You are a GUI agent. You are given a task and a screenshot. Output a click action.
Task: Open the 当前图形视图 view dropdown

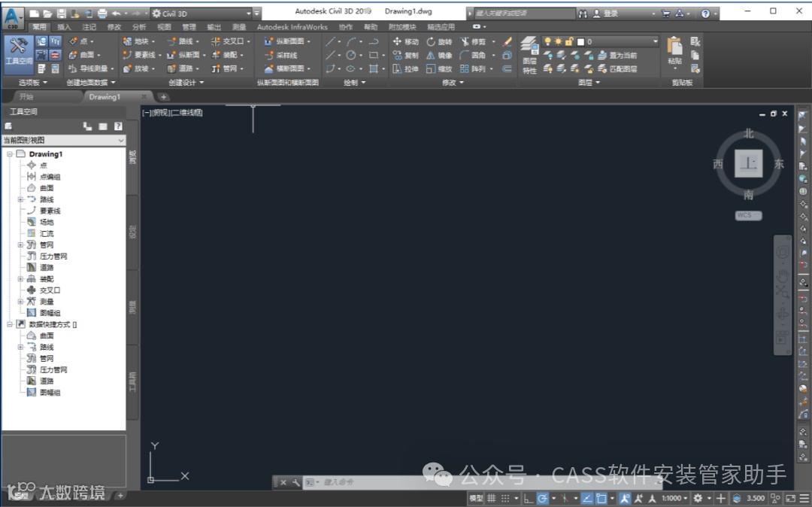click(64, 141)
